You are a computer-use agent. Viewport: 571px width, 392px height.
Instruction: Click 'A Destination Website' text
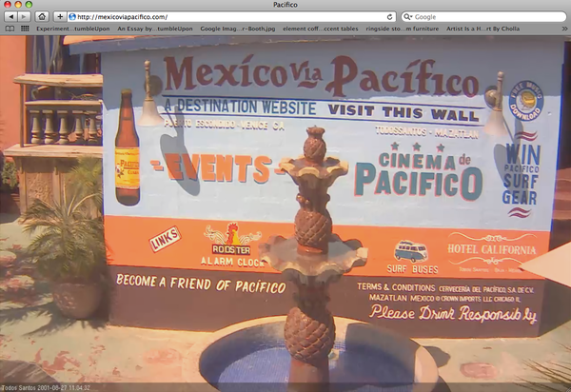coord(241,107)
